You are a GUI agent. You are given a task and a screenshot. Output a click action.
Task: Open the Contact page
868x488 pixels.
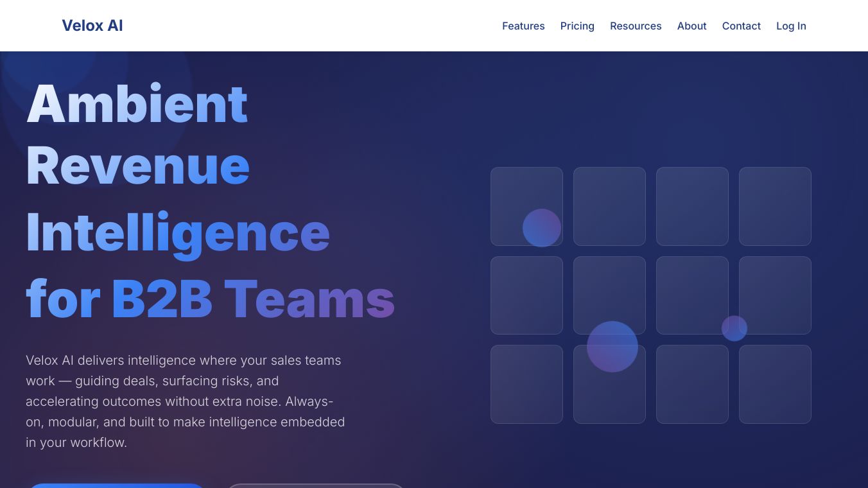coord(741,26)
